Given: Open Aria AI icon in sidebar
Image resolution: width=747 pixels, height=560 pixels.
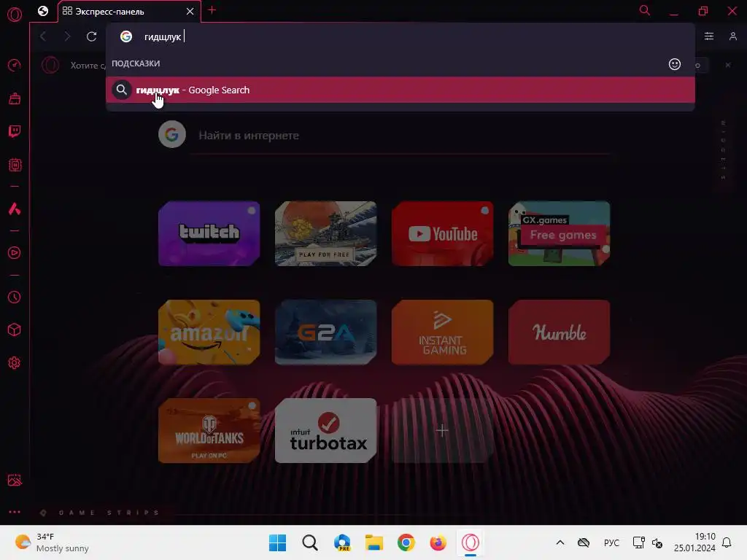Looking at the screenshot, I should pos(15,209).
